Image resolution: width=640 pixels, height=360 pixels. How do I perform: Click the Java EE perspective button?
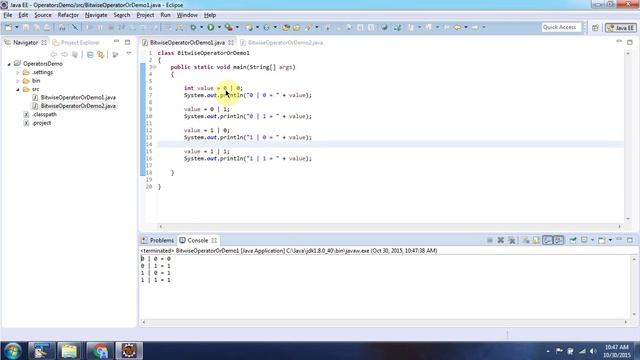(620, 28)
